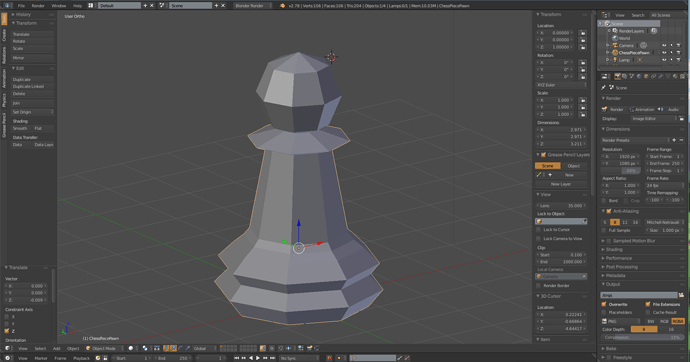Image resolution: width=690 pixels, height=362 pixels.
Task: Open the Select menu in 3D header
Action: point(40,348)
